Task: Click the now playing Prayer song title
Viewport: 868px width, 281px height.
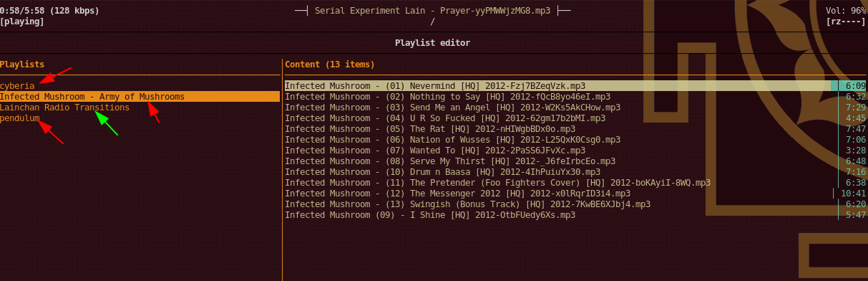Action: point(433,11)
